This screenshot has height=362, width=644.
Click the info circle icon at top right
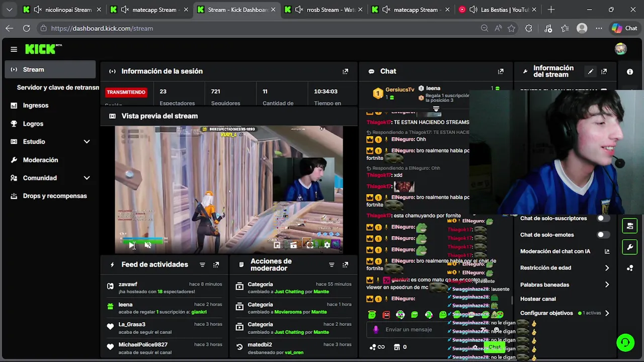pos(630,72)
